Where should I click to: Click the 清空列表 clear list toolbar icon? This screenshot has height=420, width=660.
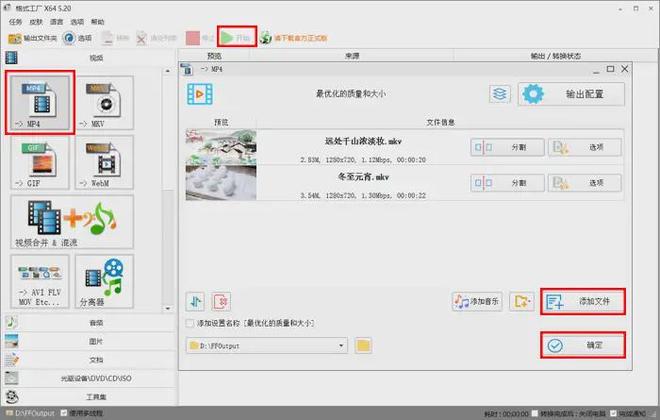(x=156, y=38)
